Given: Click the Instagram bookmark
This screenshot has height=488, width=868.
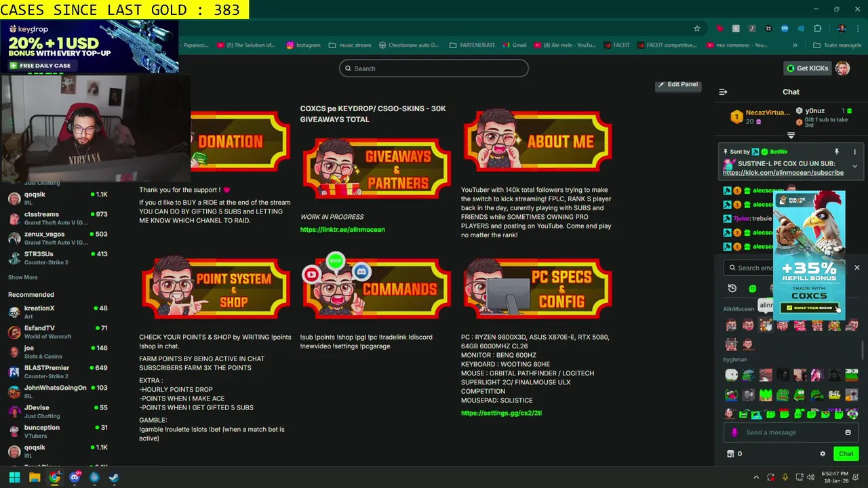Looking at the screenshot, I should click(x=303, y=45).
